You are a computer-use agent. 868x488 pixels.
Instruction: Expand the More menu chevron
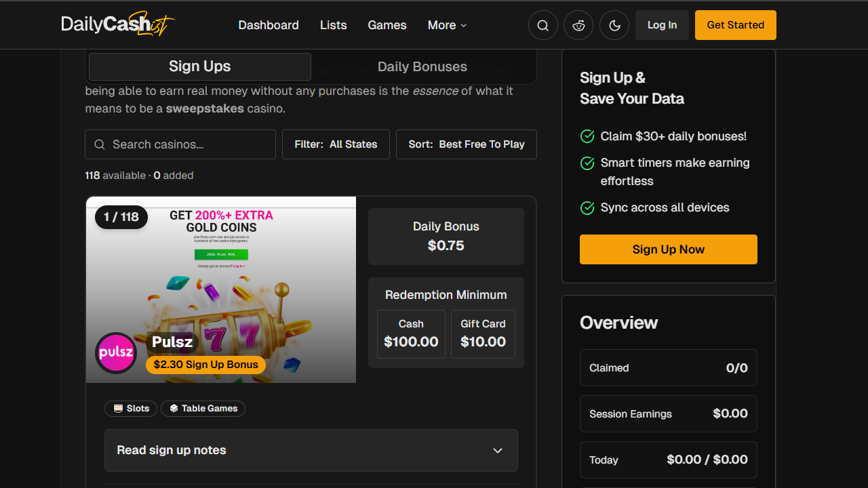tap(464, 26)
